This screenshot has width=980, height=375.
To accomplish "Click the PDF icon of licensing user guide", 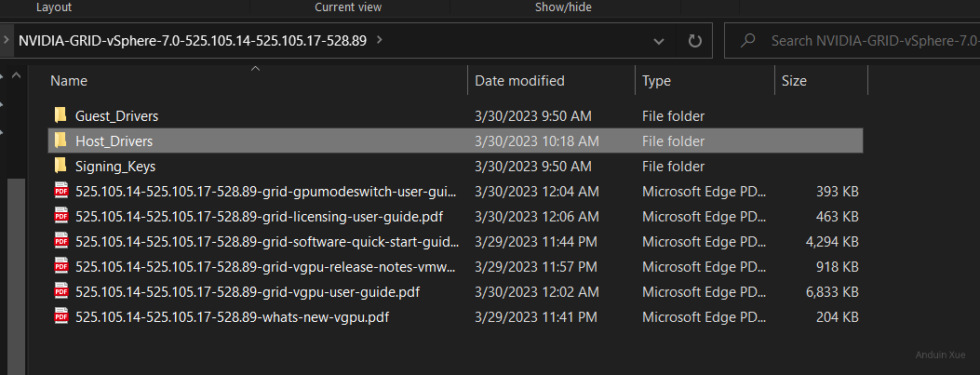I will 61,216.
